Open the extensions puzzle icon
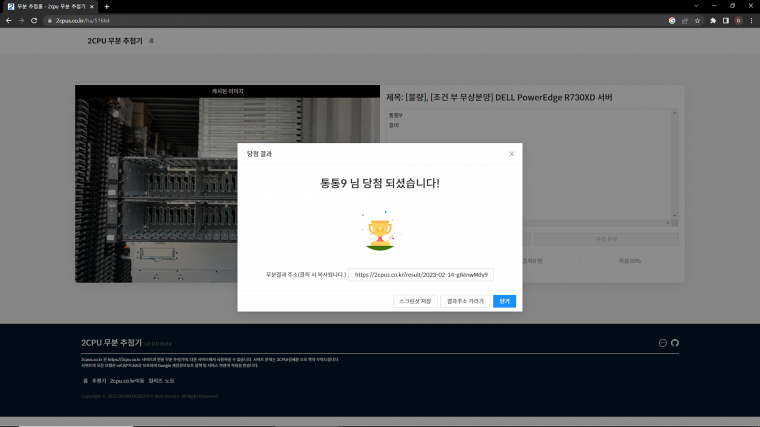The image size is (760, 427). click(x=713, y=20)
